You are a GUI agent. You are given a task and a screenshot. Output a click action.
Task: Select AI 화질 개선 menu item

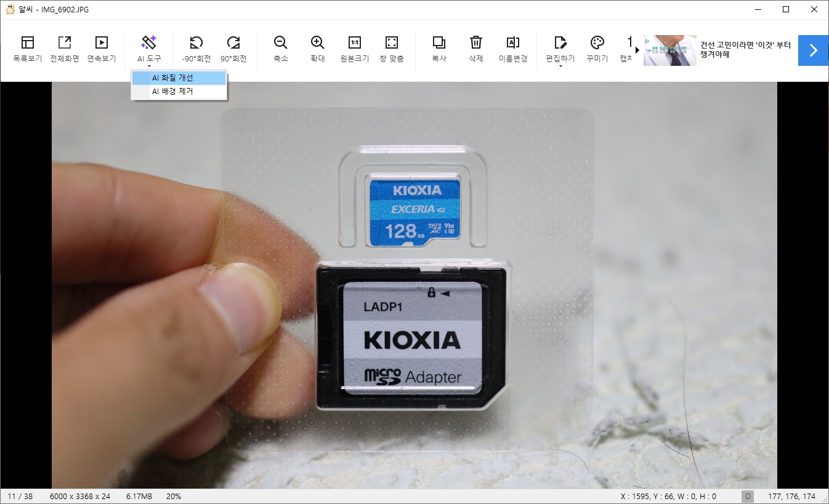tap(179, 78)
